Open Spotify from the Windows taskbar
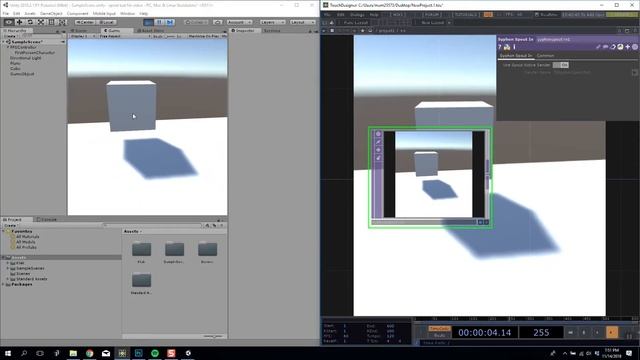The image size is (640, 360). click(x=155, y=353)
